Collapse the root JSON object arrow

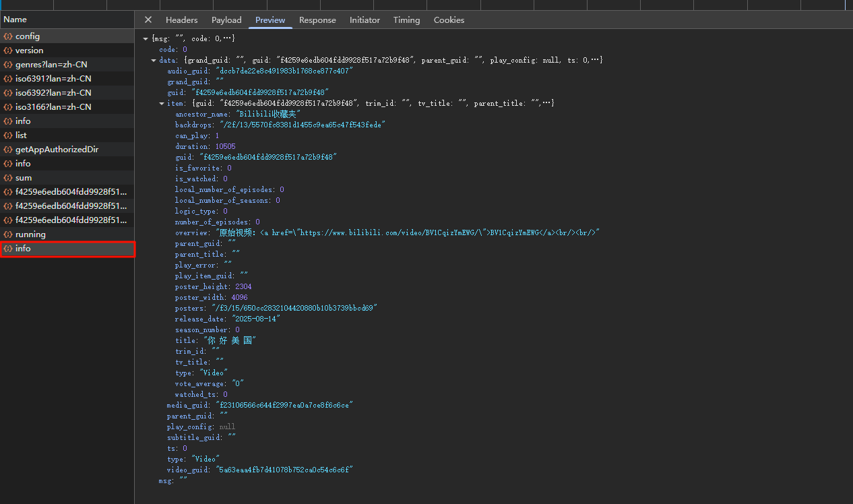click(146, 39)
